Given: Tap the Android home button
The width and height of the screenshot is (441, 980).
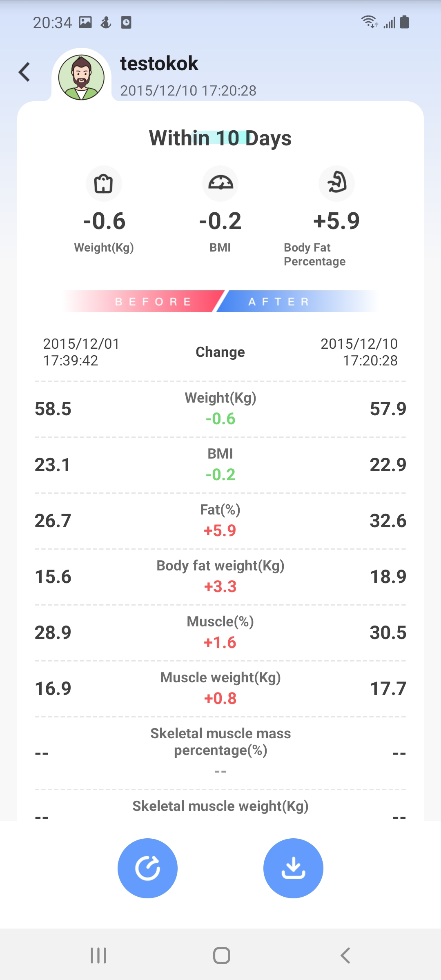Looking at the screenshot, I should 221,955.
